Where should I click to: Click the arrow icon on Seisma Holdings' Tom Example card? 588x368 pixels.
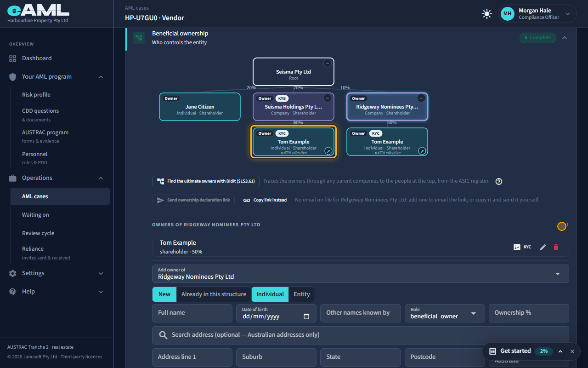pyautogui.click(x=328, y=151)
